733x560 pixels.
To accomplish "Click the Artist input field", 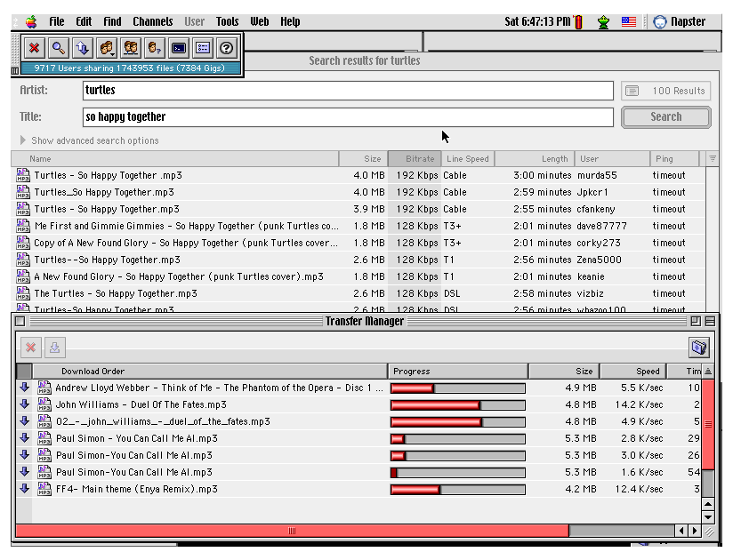I will 348,90.
